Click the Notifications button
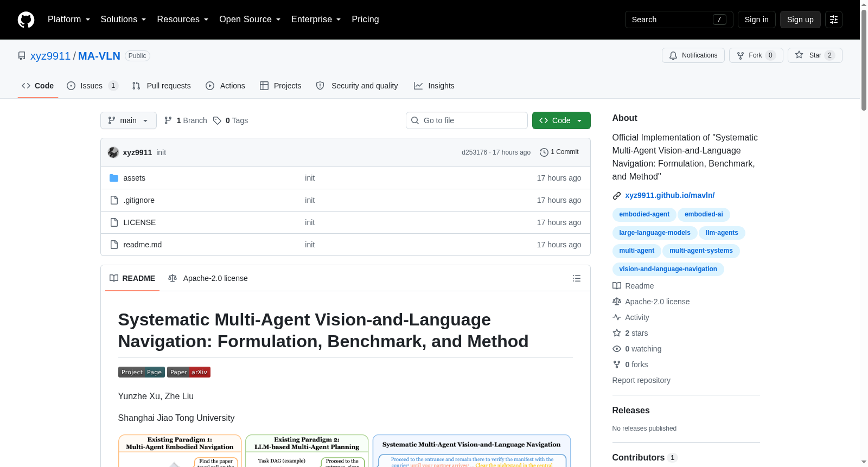The height and width of the screenshot is (467, 868). point(693,55)
